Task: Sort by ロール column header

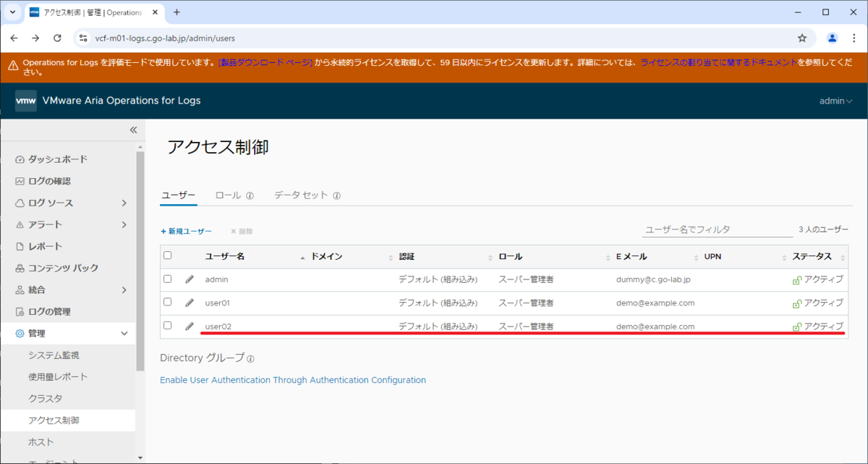Action: (x=510, y=256)
